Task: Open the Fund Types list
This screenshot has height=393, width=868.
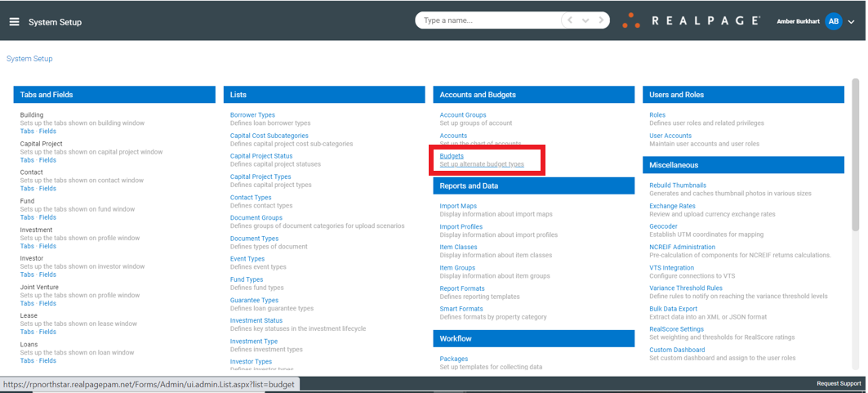Action: click(x=247, y=279)
